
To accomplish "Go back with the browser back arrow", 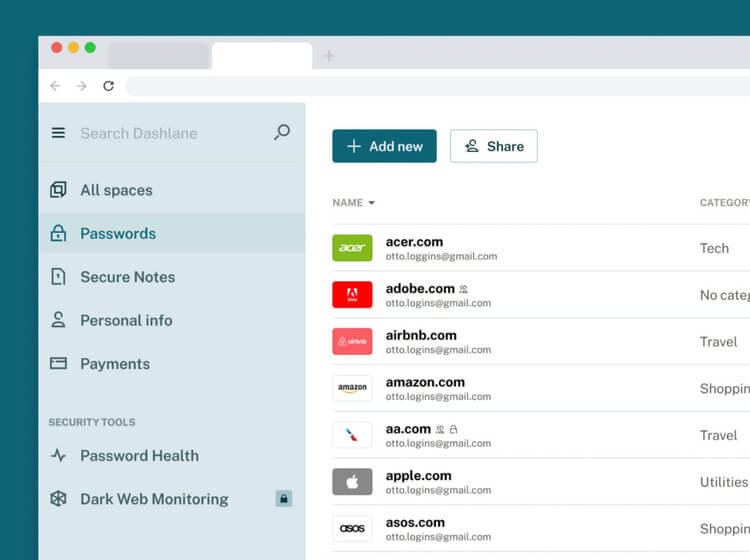I will [x=55, y=86].
